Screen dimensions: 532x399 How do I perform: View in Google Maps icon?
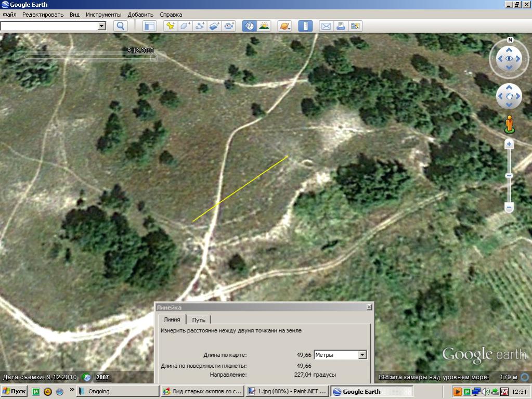pos(356,26)
